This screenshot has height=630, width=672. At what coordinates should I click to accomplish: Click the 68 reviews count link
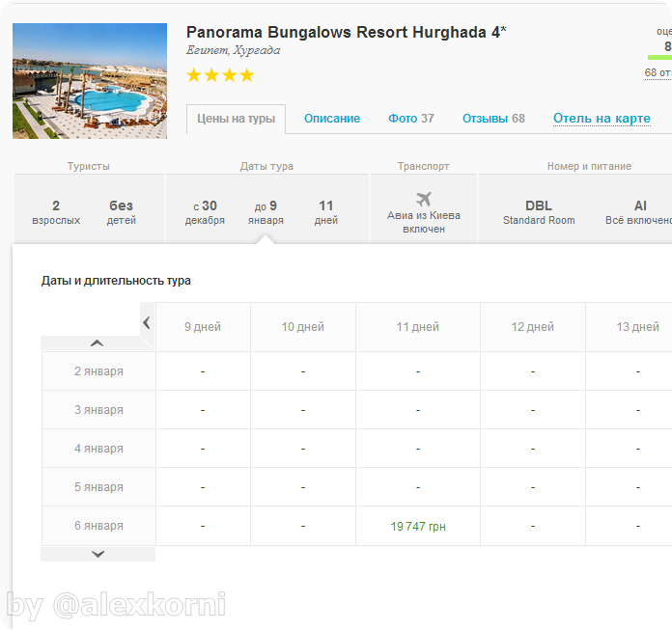pyautogui.click(x=658, y=72)
